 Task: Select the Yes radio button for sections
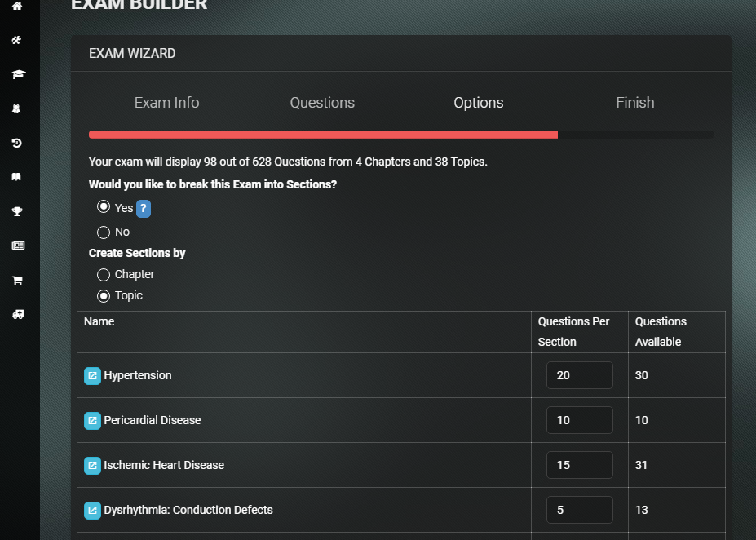coord(104,207)
